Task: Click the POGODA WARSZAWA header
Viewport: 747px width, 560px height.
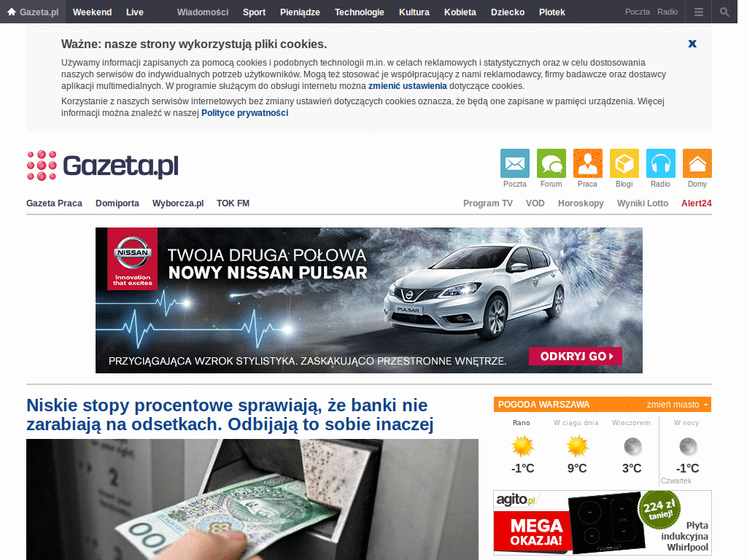Action: point(543,404)
